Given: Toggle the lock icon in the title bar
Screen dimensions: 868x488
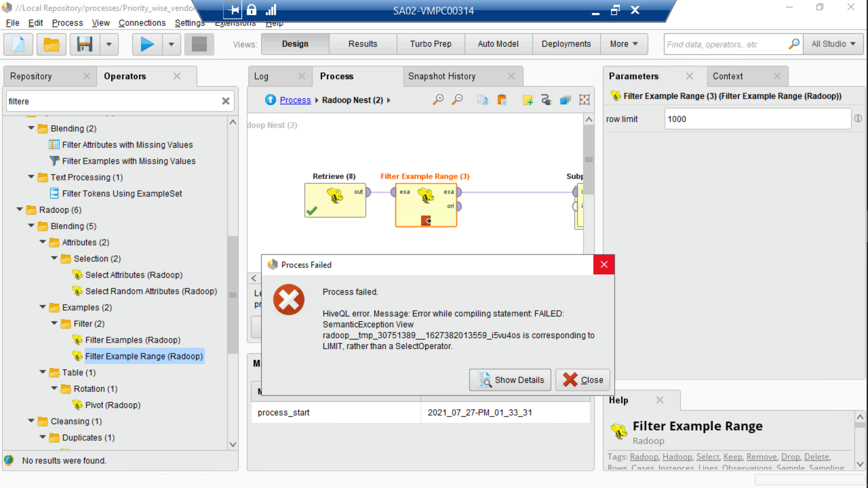Looking at the screenshot, I should (251, 9).
